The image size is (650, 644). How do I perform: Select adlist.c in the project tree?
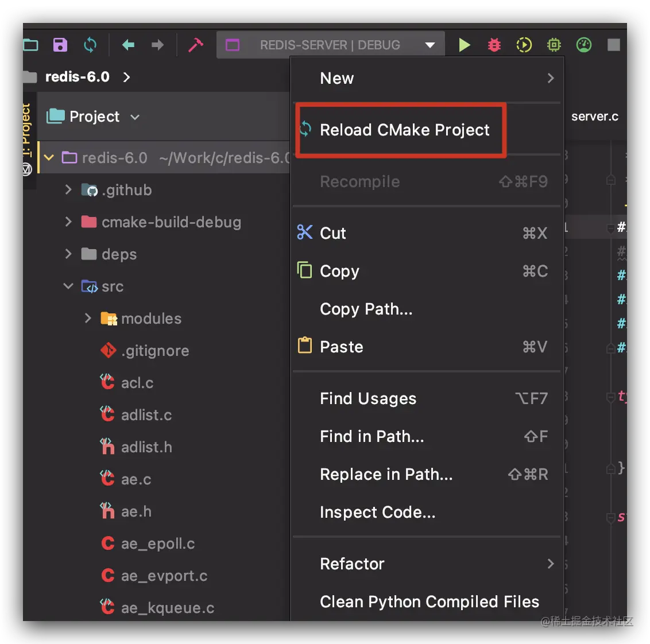[x=146, y=415]
